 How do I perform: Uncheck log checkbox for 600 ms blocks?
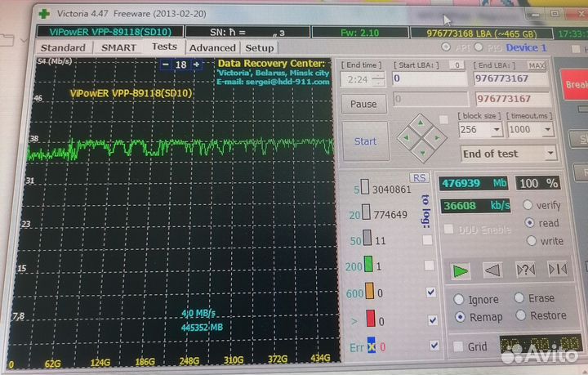tap(430, 292)
